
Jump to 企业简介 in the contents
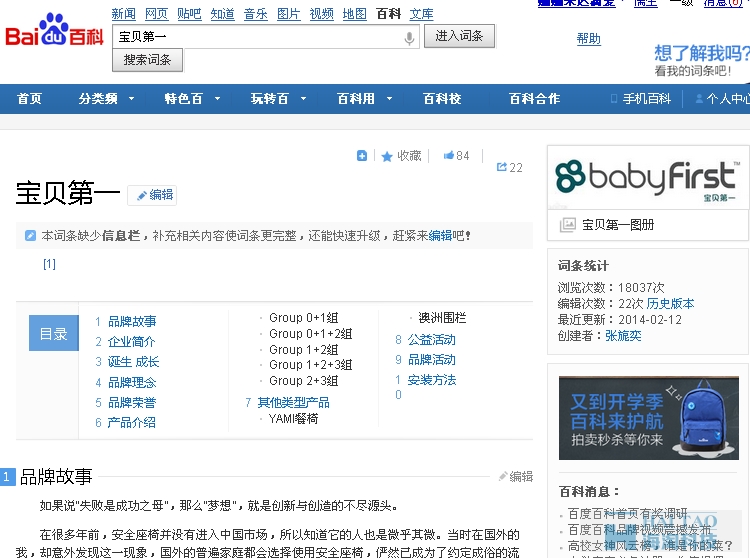[132, 341]
